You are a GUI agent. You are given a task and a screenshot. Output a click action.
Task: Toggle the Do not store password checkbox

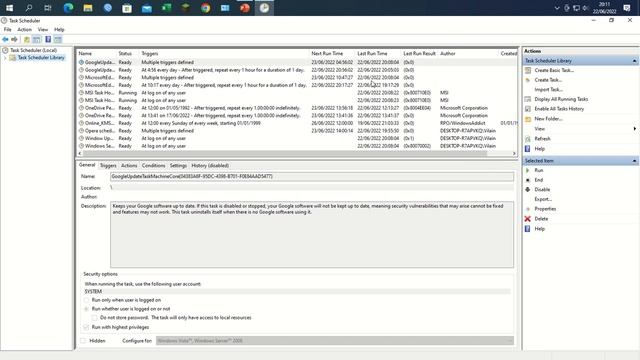coord(94,318)
